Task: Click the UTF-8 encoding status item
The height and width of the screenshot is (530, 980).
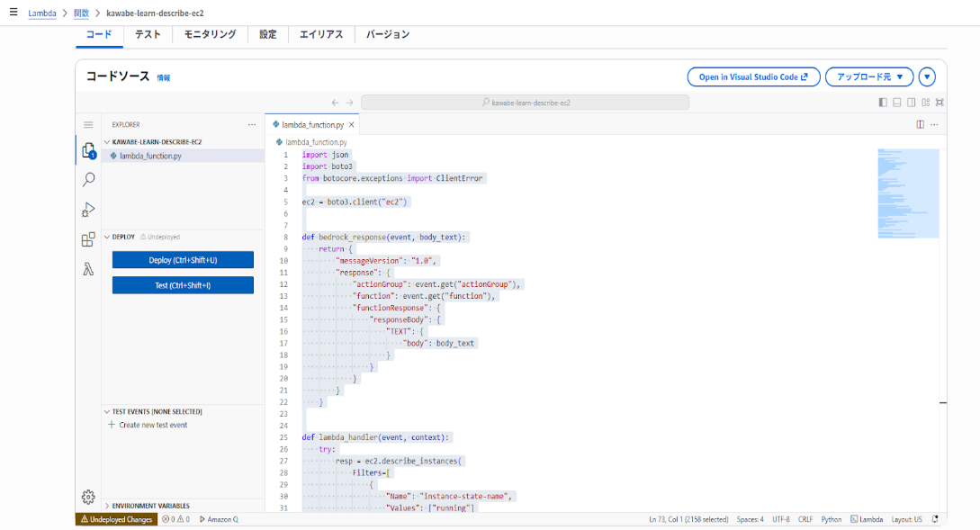Action: coord(780,519)
